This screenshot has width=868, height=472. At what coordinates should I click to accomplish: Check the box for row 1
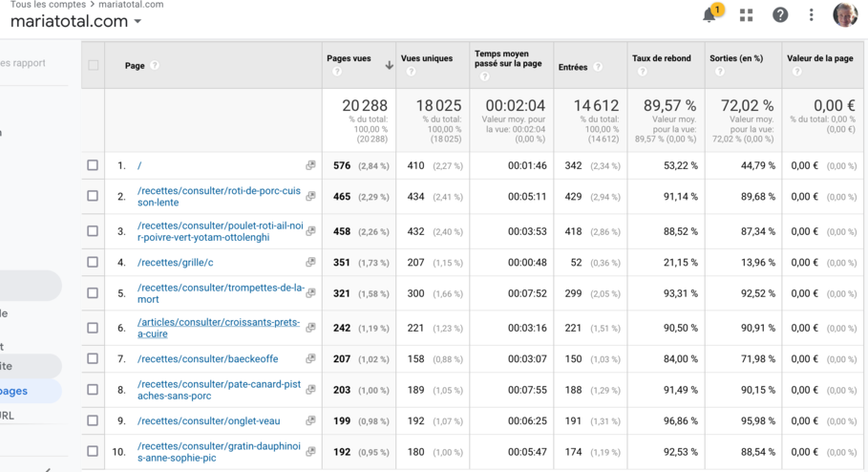(93, 165)
